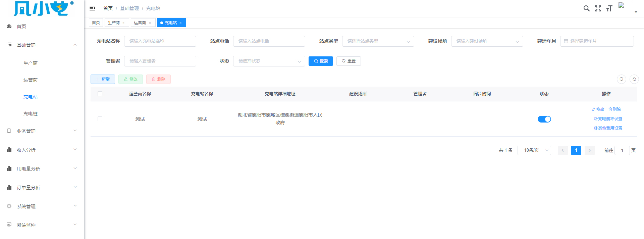Close the 充电站 tab with x icon

click(x=180, y=23)
